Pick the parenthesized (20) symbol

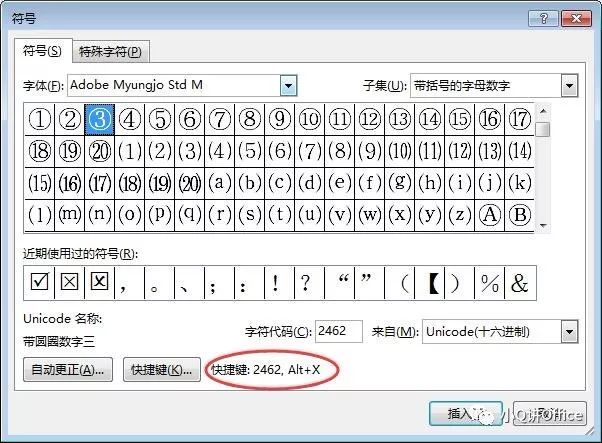point(190,183)
